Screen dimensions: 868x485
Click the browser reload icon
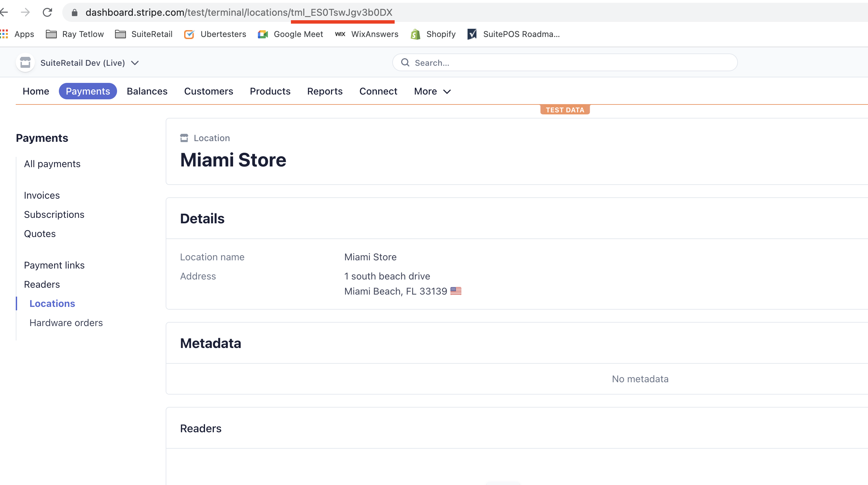47,12
